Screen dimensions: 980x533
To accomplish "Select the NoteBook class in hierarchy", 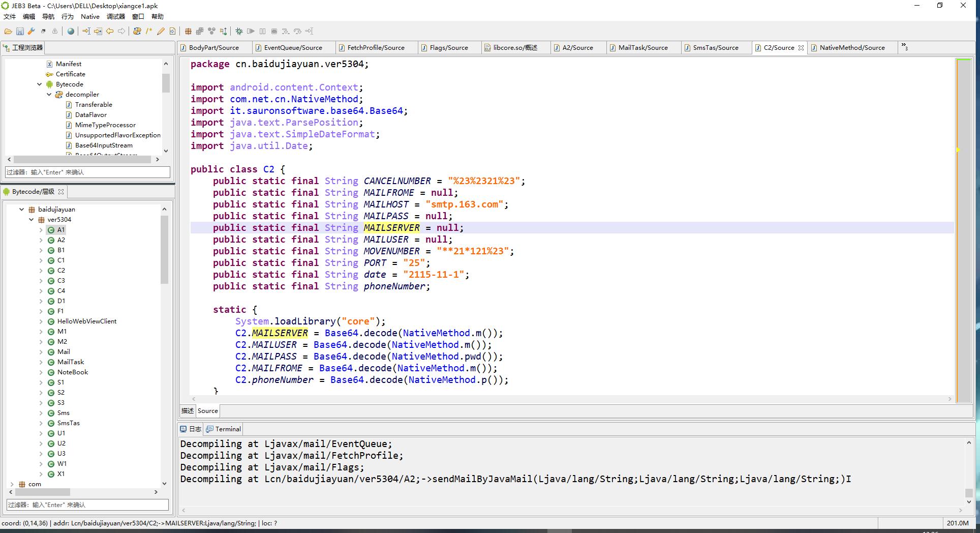I will pos(73,372).
